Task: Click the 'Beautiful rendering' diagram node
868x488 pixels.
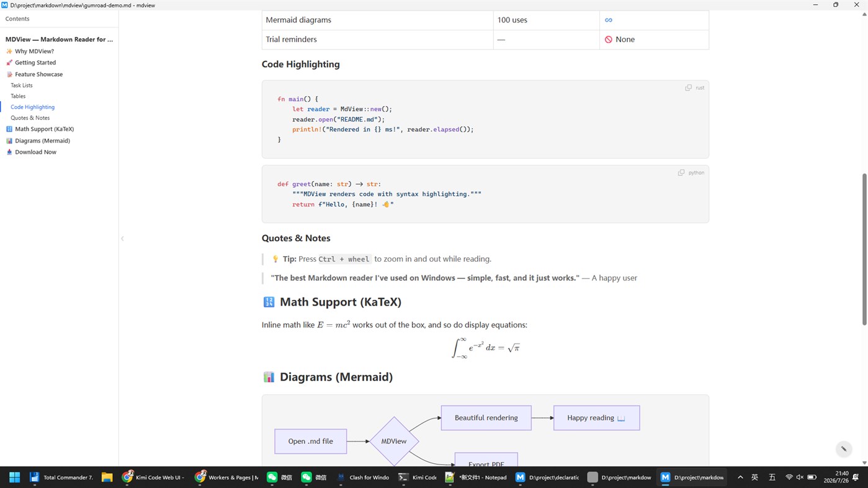Action: (486, 418)
